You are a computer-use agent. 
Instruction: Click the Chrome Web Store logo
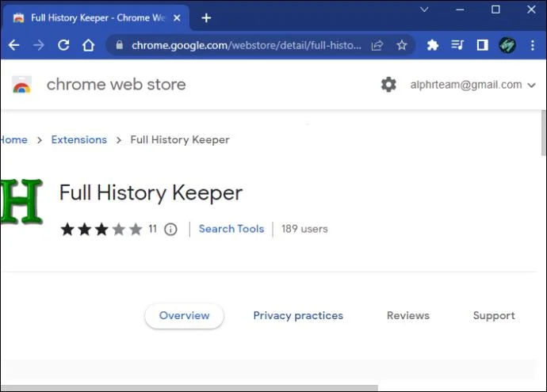[x=22, y=85]
